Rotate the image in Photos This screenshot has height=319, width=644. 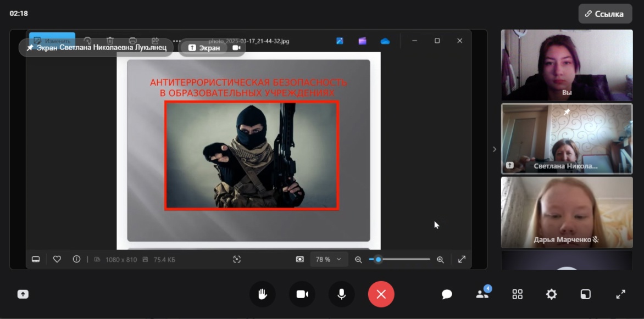pos(87,41)
